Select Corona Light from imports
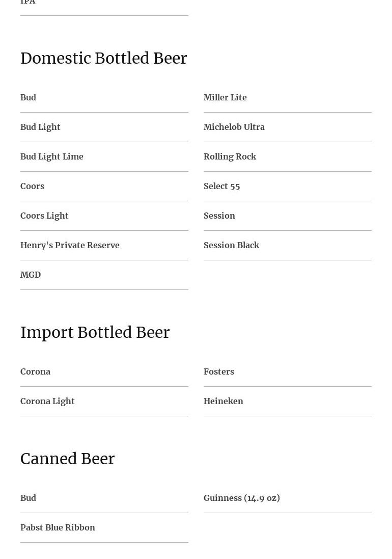The height and width of the screenshot is (559, 392). click(47, 401)
